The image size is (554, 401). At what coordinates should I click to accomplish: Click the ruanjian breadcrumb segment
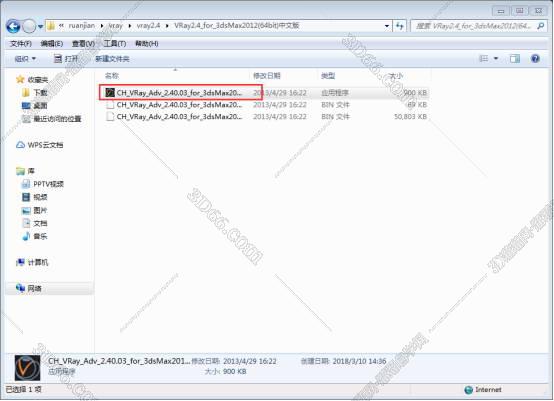(x=82, y=25)
